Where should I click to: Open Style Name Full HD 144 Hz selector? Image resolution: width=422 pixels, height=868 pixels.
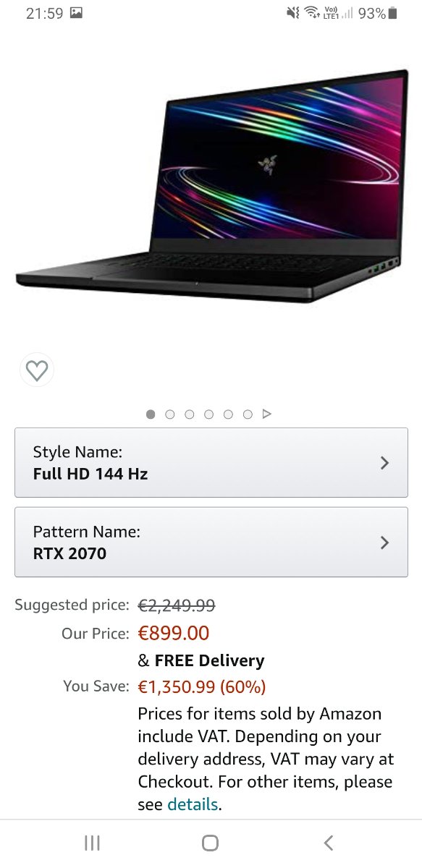211,462
